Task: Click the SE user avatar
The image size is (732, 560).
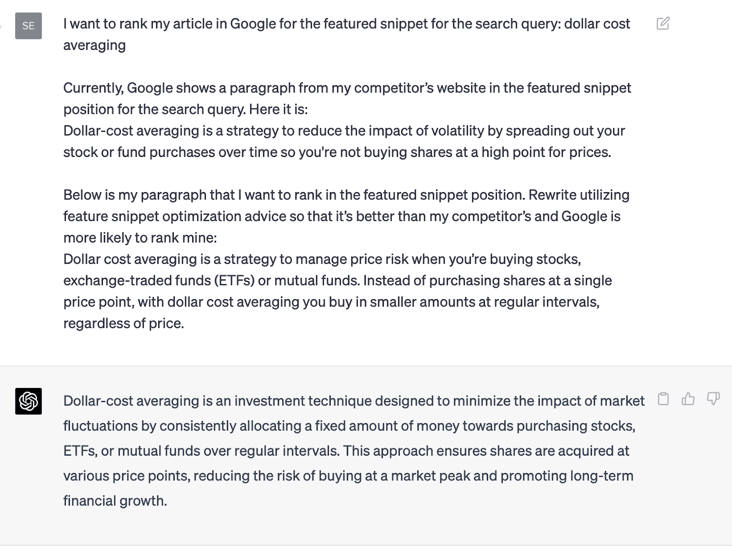Action: 28,26
